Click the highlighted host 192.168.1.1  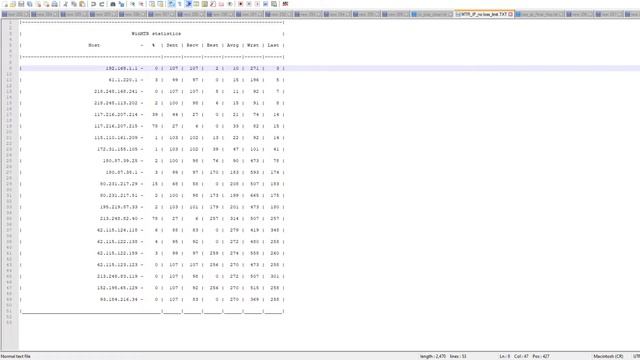pyautogui.click(x=122, y=68)
